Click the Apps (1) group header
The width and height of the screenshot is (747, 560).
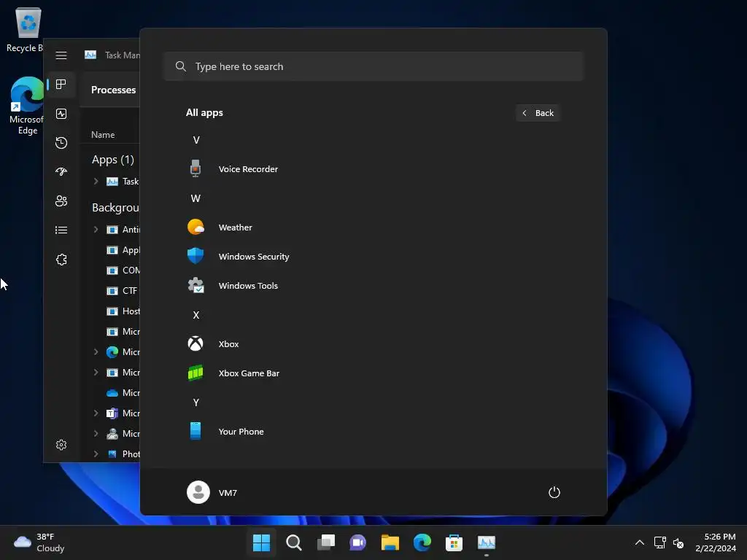pyautogui.click(x=113, y=160)
